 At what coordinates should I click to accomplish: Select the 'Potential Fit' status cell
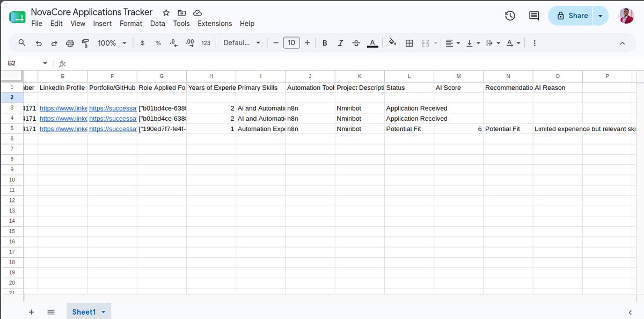(409, 129)
